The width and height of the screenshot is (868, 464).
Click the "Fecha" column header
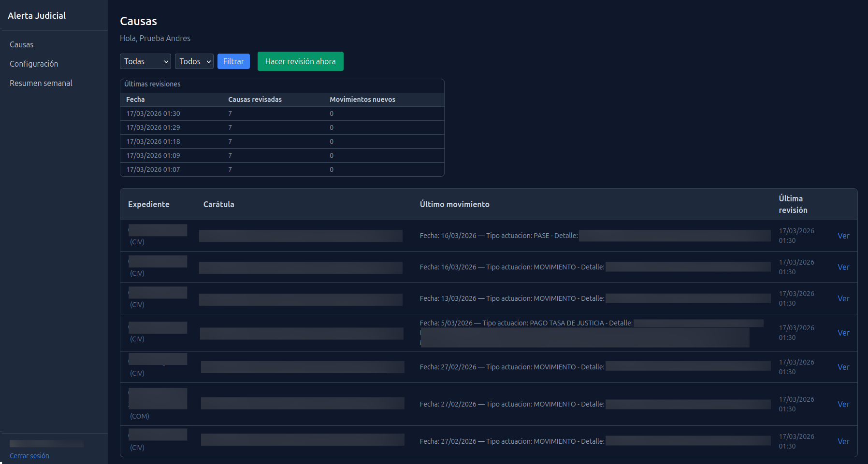135,99
